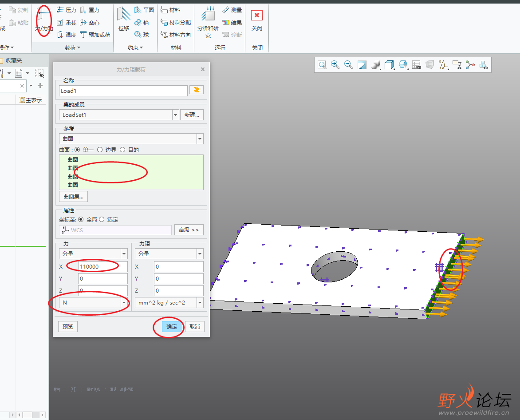This screenshot has height=420, width=520.
Task: Click the 预览 preview button
Action: [x=68, y=326]
